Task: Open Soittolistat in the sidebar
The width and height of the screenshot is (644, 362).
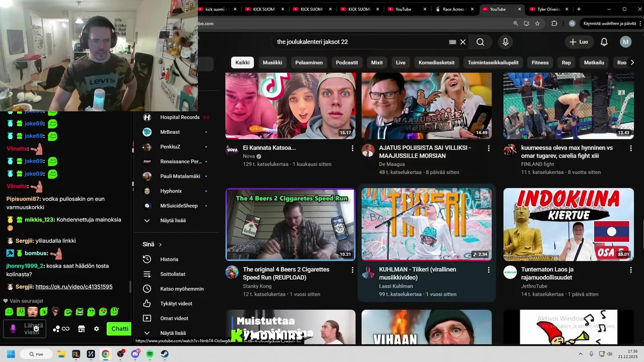Action: point(173,274)
